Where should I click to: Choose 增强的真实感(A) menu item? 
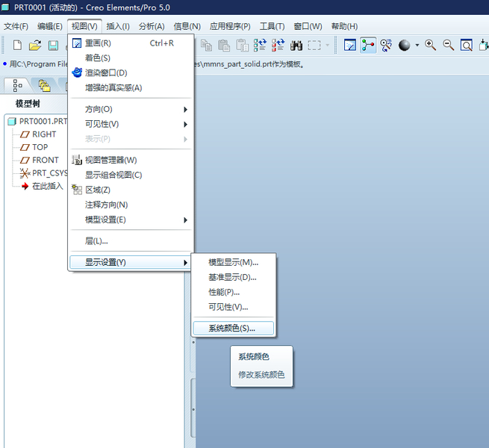(131, 88)
